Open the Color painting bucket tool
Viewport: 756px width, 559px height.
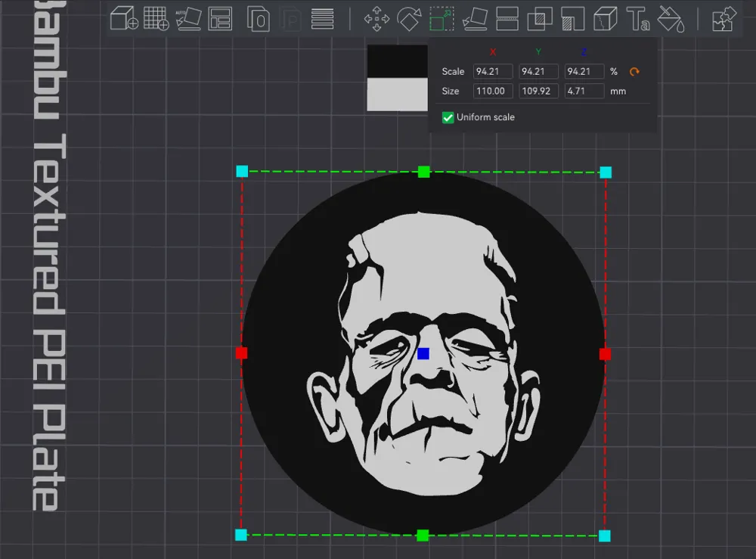tap(671, 18)
